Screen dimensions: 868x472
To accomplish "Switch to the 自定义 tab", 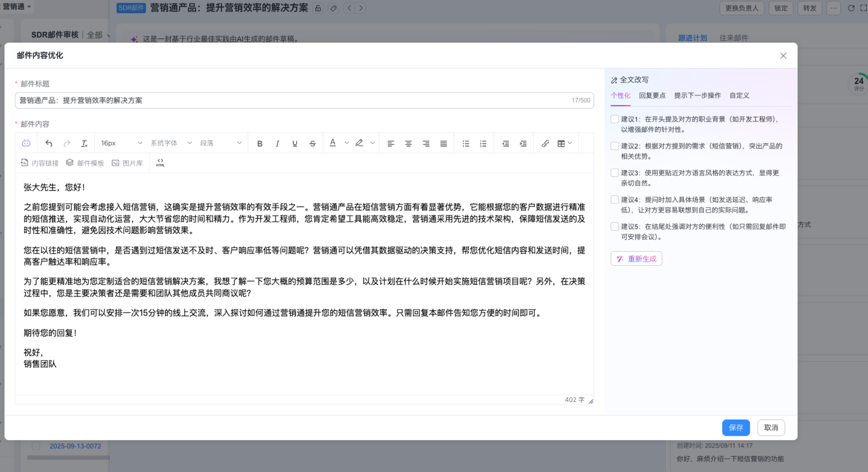I will [739, 96].
